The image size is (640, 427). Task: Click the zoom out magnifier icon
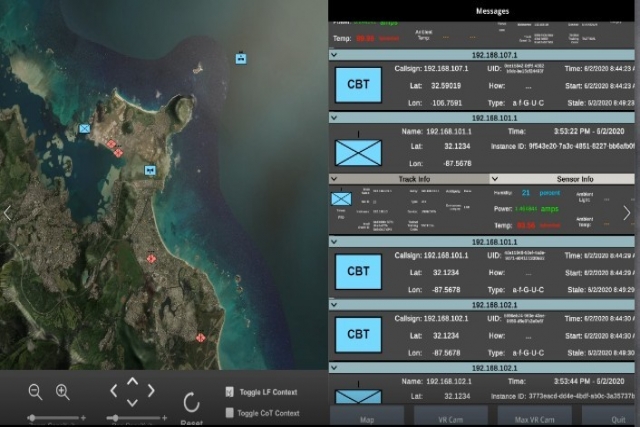36,392
